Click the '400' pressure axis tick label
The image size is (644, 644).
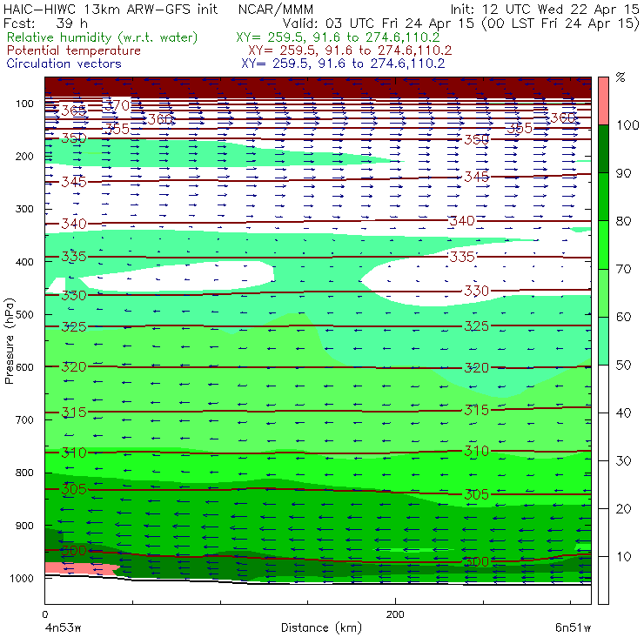click(x=24, y=262)
